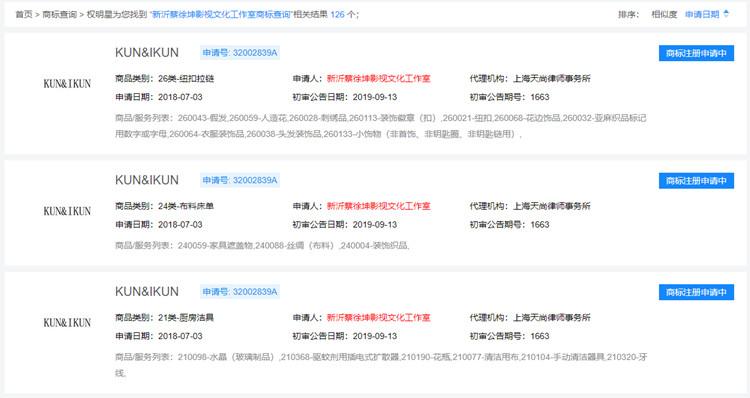Image resolution: width=750 pixels, height=398 pixels.
Task: Click 商标注册申请中 button for 21类 record
Action: pyautogui.click(x=696, y=292)
